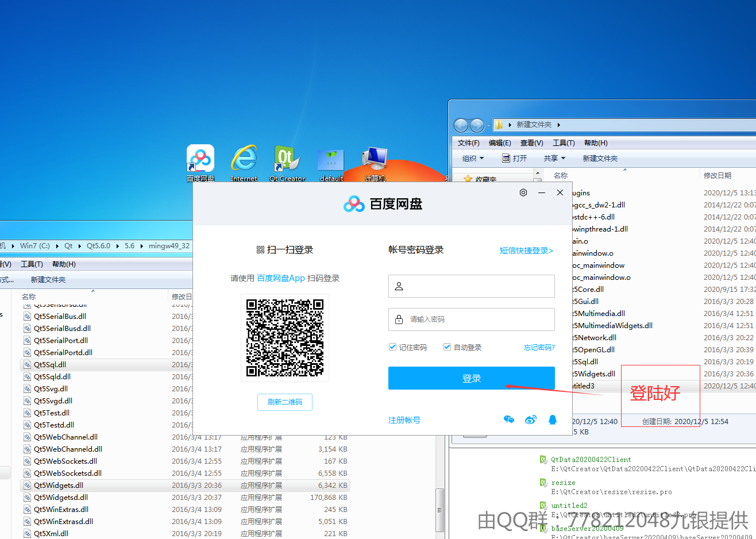The width and height of the screenshot is (756, 539).
Task: Select 5MultimediaWidgets.dll in right explorer
Action: pos(612,325)
